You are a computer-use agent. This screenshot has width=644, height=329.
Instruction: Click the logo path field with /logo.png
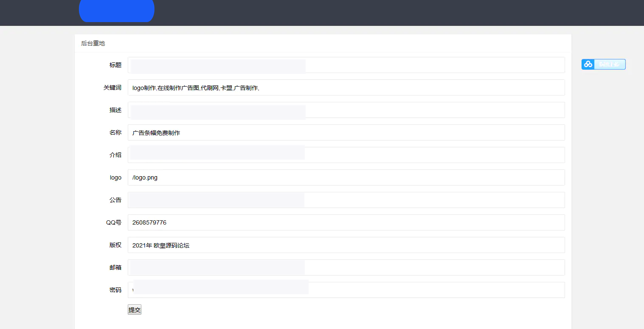point(346,177)
